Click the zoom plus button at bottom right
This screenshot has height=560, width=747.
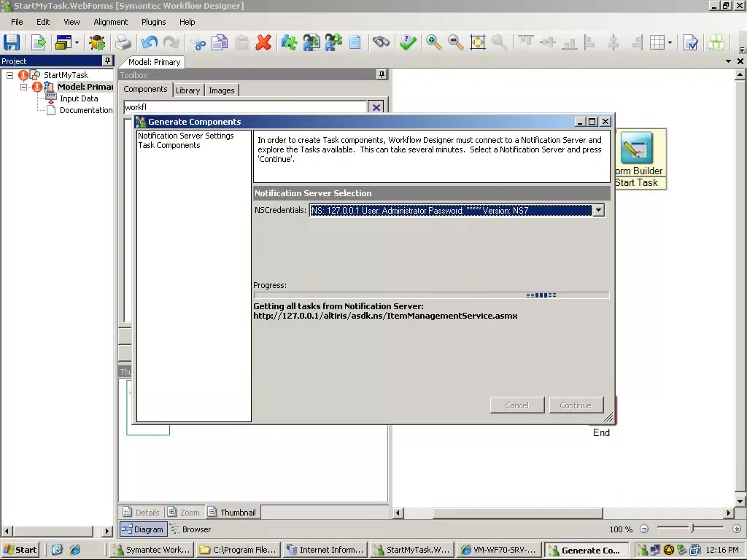click(737, 529)
